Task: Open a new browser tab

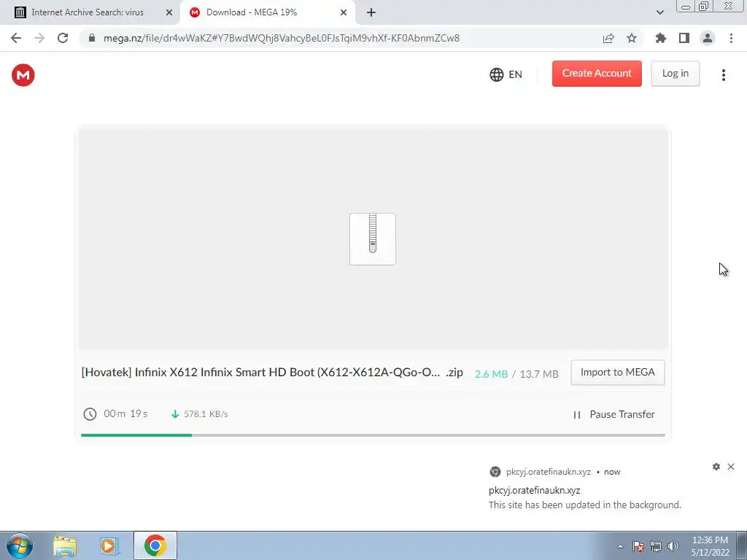Action: 371,13
